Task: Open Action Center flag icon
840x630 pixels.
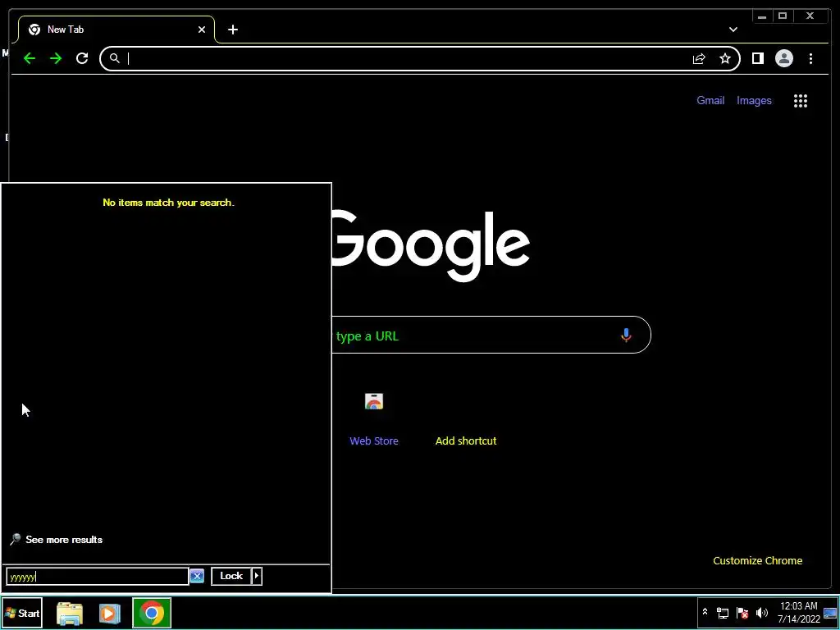Action: 742,613
